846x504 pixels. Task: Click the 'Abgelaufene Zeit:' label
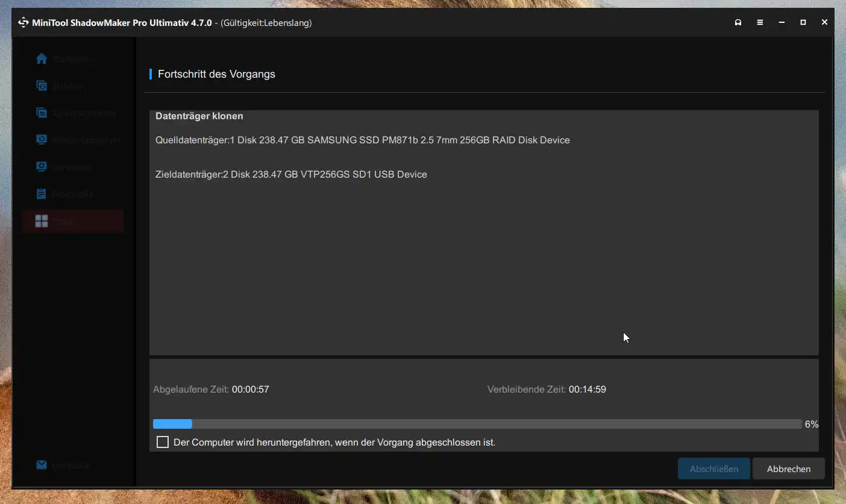191,390
